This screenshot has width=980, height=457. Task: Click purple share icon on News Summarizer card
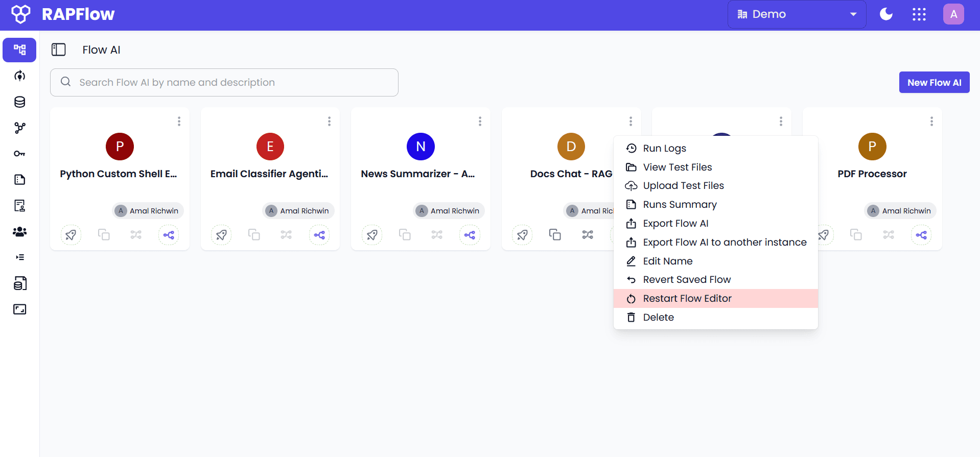pos(470,235)
